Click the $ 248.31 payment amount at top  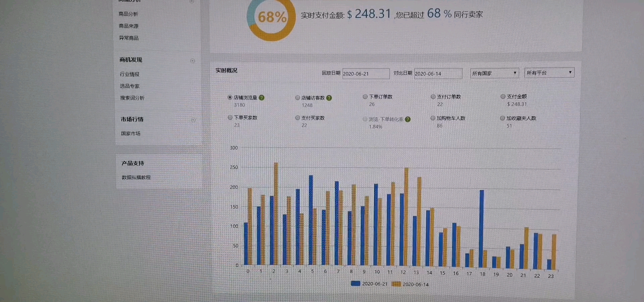369,14
